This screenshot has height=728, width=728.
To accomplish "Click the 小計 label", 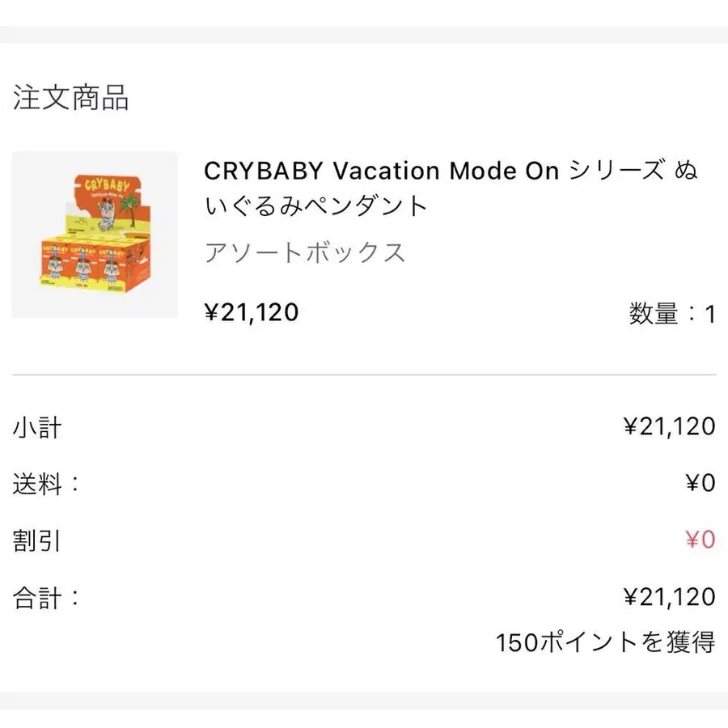I will point(37,426).
